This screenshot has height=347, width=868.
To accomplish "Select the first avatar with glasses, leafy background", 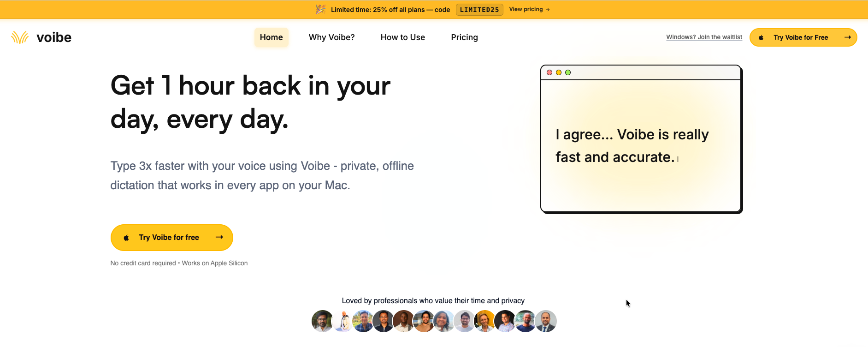I will 322,321.
